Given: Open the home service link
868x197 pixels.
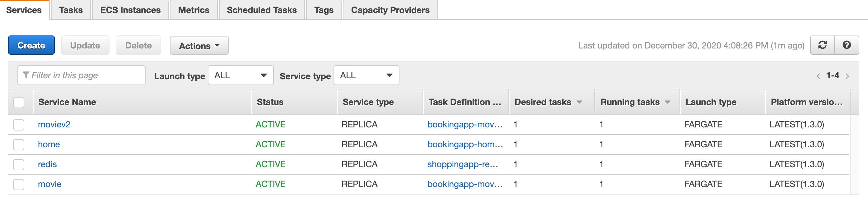Looking at the screenshot, I should point(49,144).
